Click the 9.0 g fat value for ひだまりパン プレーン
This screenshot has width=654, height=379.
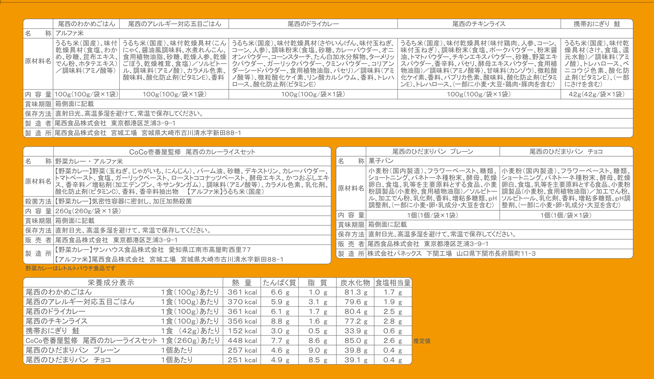317,350
